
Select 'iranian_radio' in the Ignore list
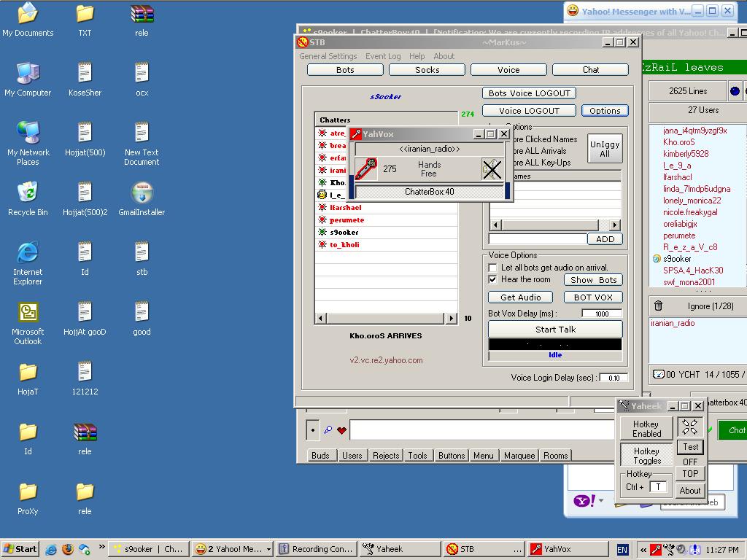673,323
